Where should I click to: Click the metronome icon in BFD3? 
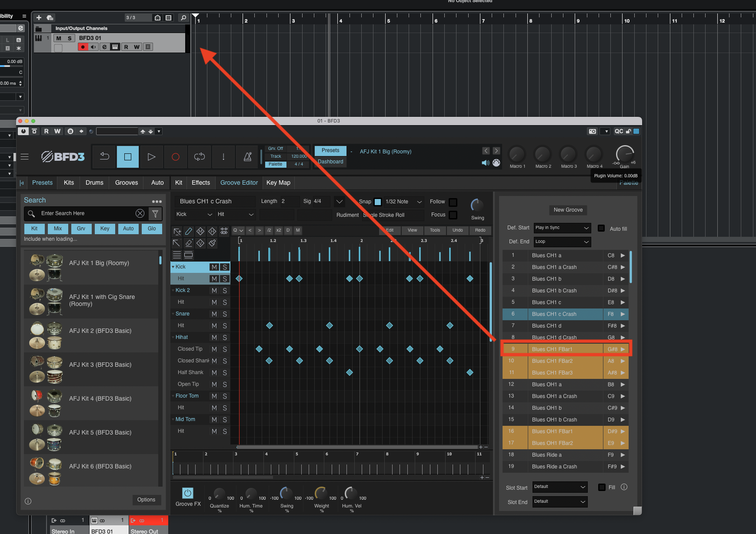248,157
